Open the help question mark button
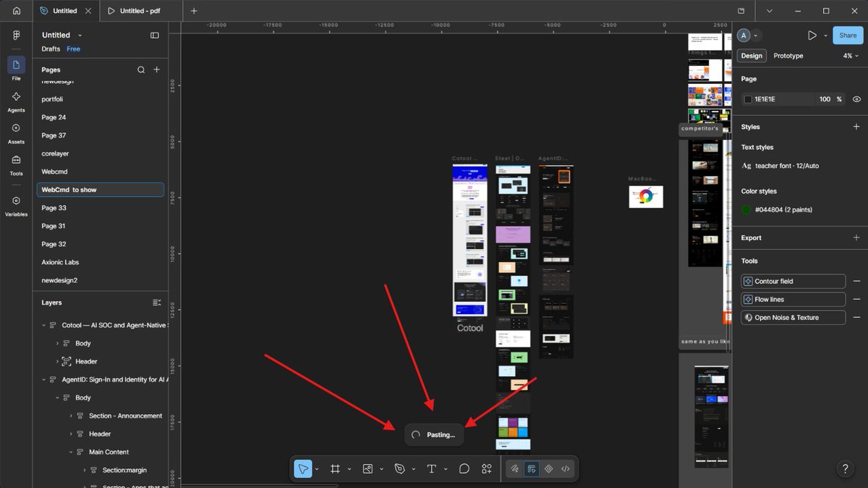The width and height of the screenshot is (868, 488). tap(845, 469)
